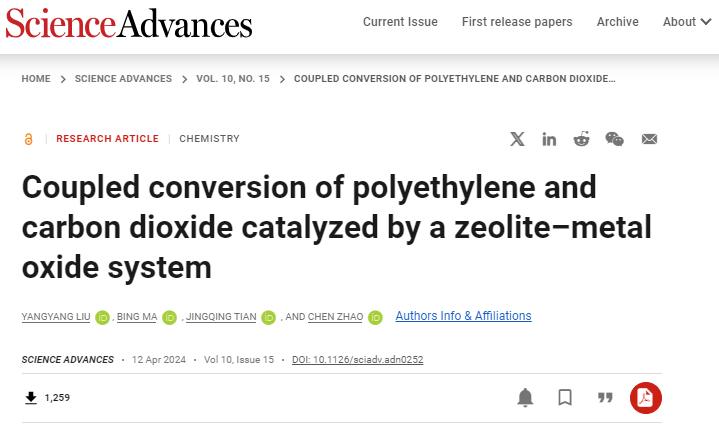Go to First release papers
Image resolution: width=719 pixels, height=427 pixels.
[x=517, y=22]
